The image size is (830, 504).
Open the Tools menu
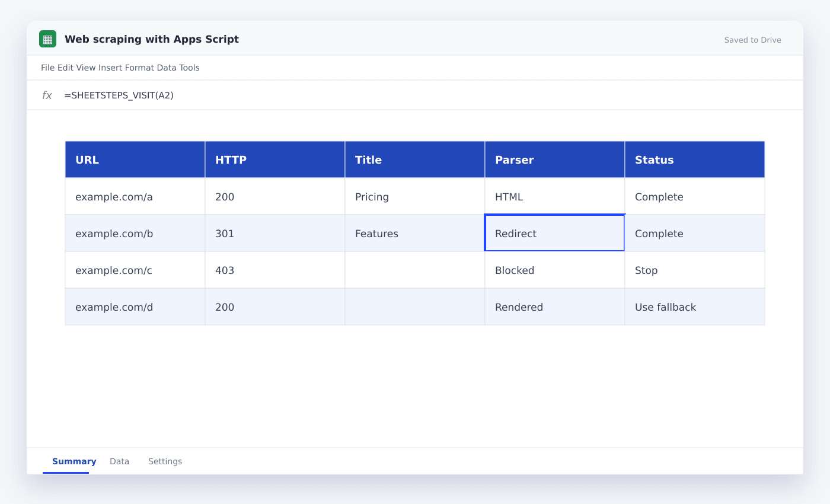coord(190,68)
